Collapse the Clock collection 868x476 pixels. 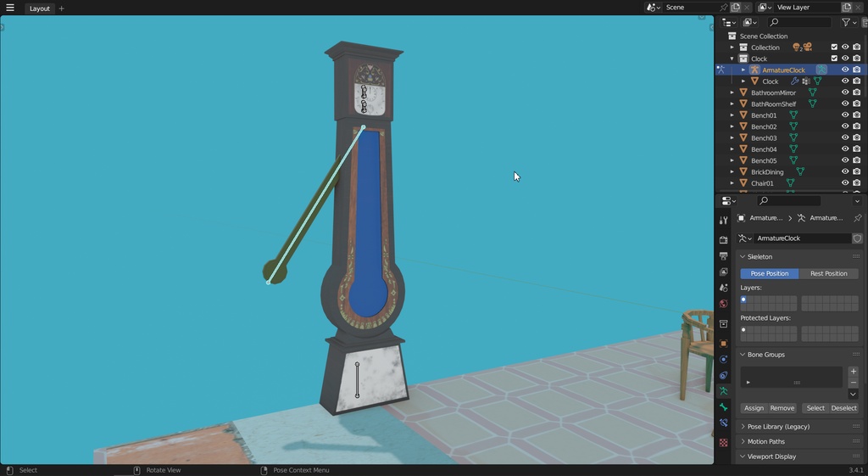click(x=732, y=59)
